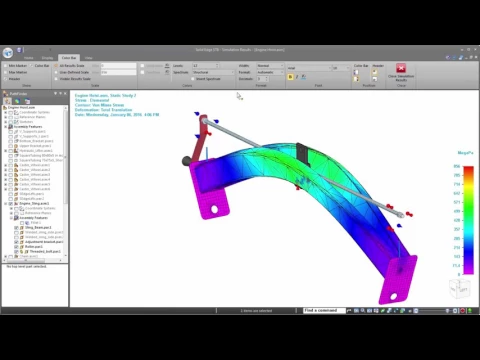Click Close Simulation Results button

[x=401, y=73]
